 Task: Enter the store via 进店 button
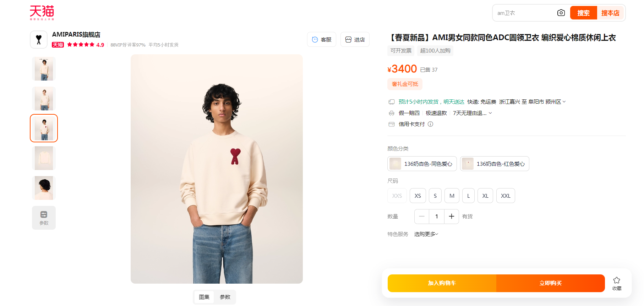[355, 39]
